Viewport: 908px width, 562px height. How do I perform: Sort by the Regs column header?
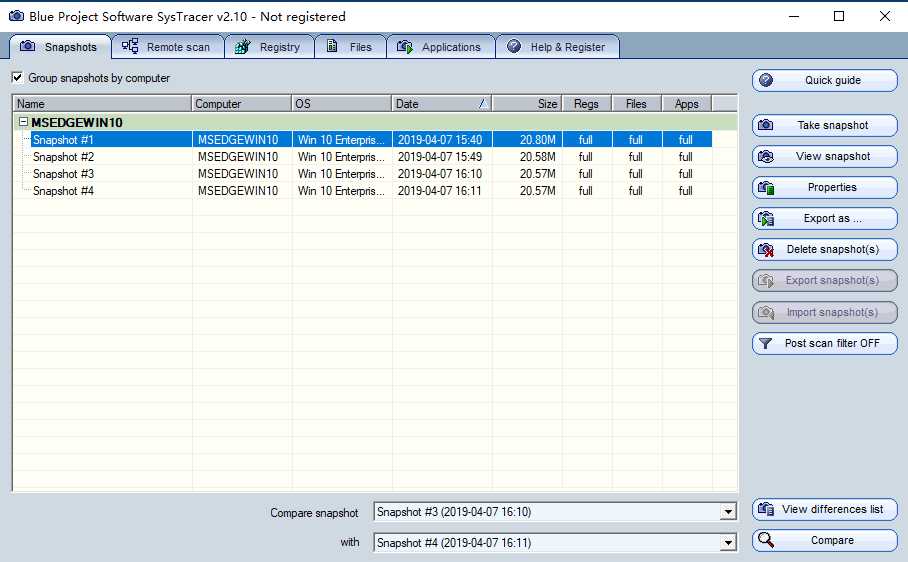586,104
